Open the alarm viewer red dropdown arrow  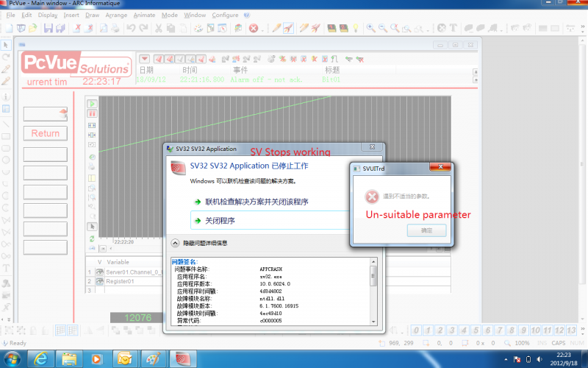point(144,59)
